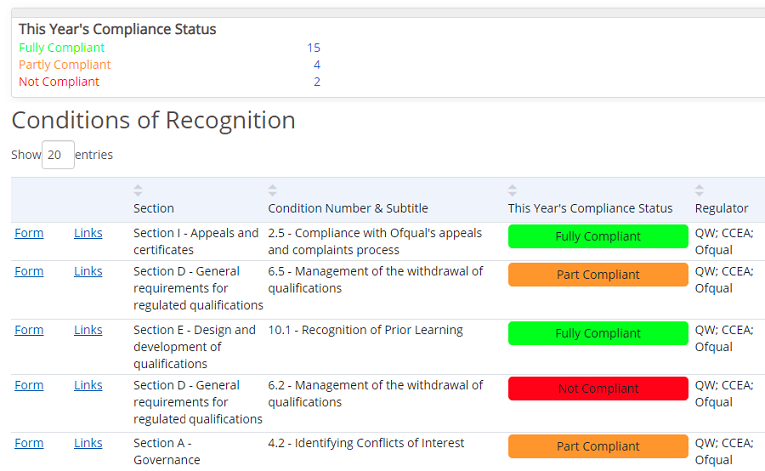Image resolution: width=765 pixels, height=471 pixels.
Task: Click green Fully Compliant badge for 10.1
Action: [598, 333]
